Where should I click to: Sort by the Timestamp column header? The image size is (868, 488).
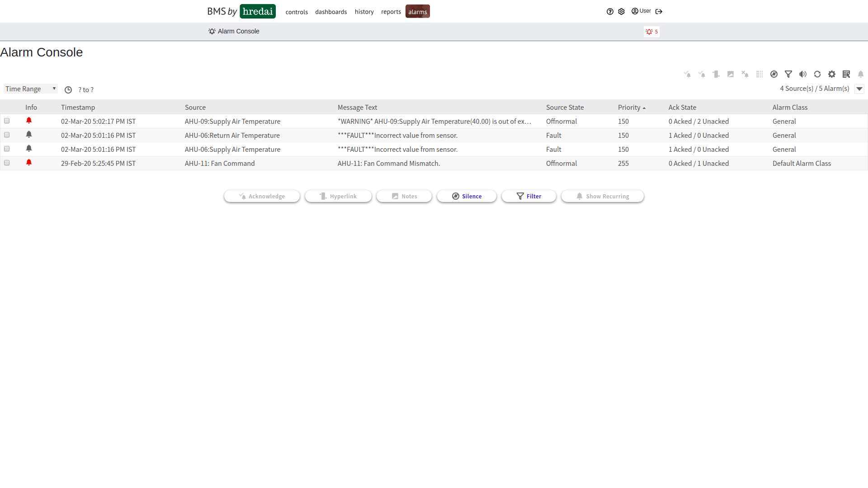(x=78, y=108)
